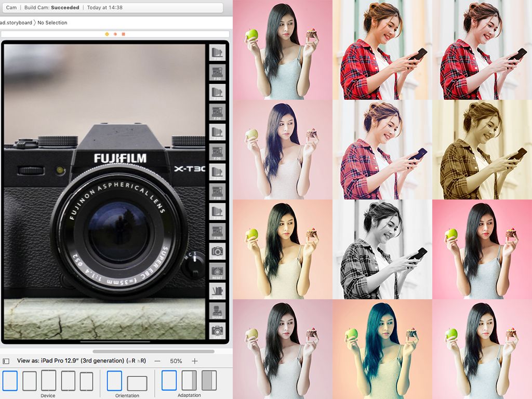
Task: Click Build Cam: Succeeded status text
Action: click(51, 7)
